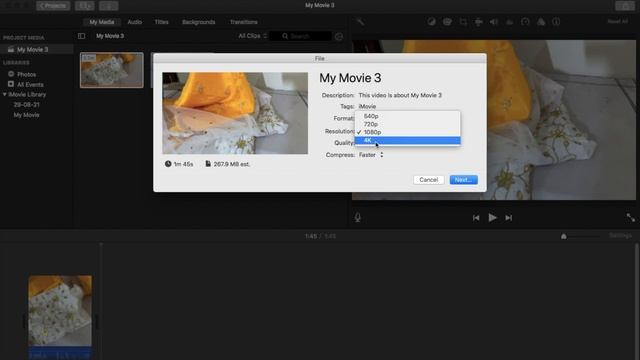The image size is (640, 360).
Task: Select the first clip thumbnail in browser
Action: (x=112, y=70)
